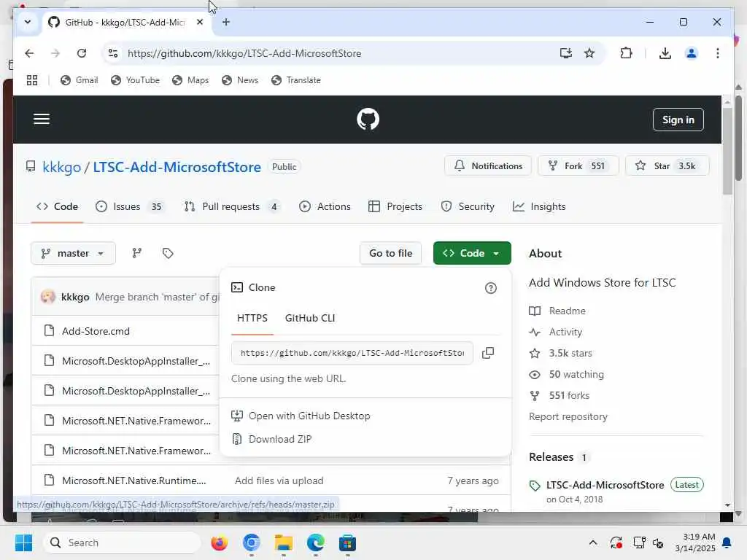Open Microsoft.NET.Native.Runtime file row

point(134,481)
